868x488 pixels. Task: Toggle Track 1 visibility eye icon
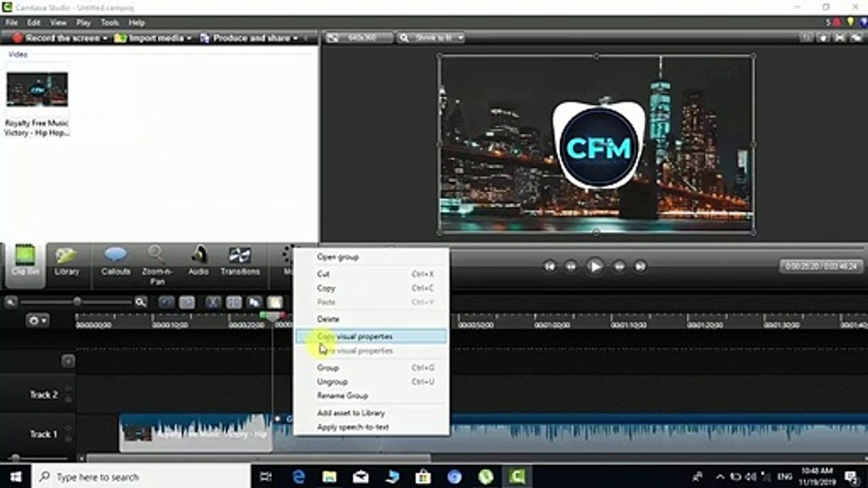(68, 428)
